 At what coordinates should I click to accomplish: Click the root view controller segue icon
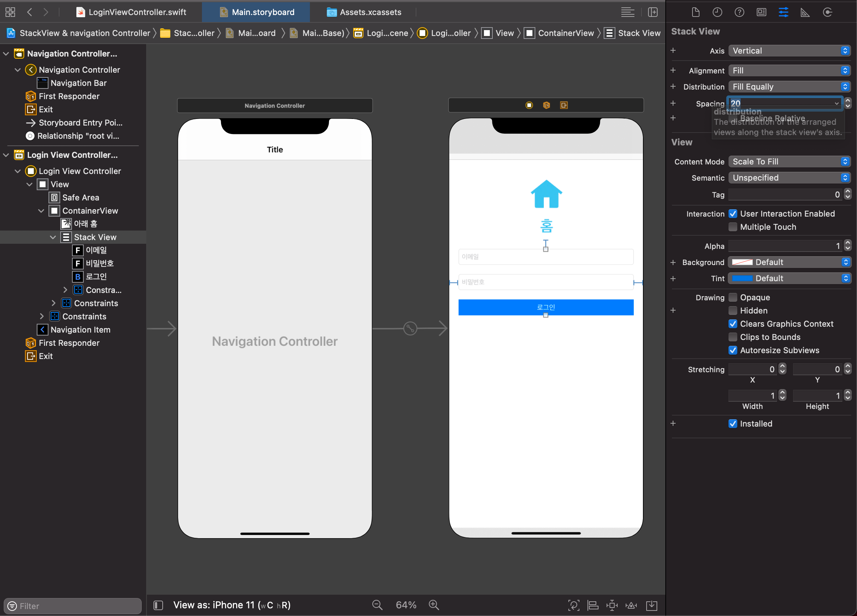(x=410, y=328)
